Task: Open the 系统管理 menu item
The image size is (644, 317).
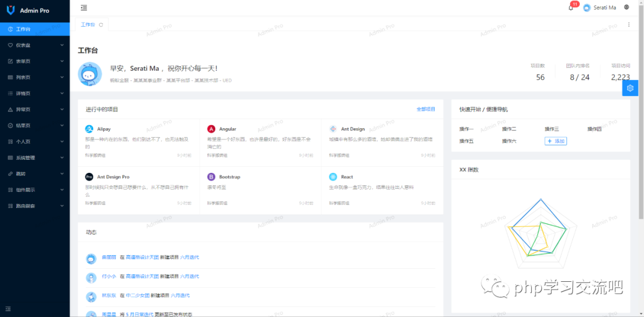Action: 35,158
